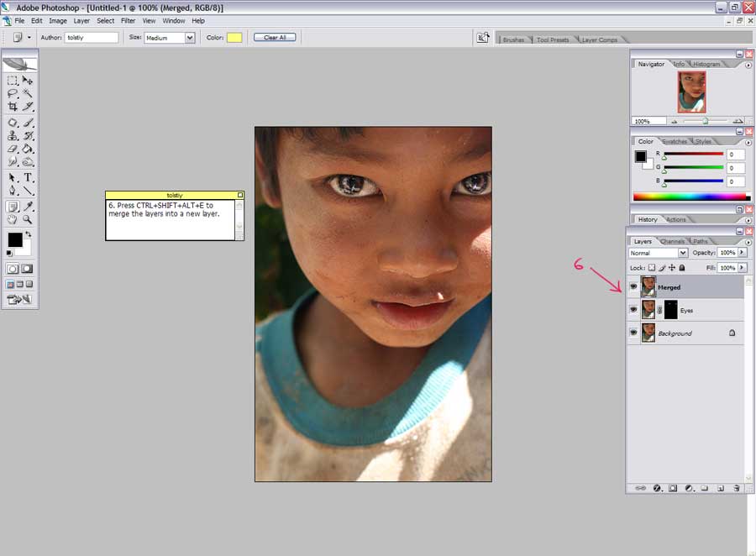Click the Clear All button
The height and width of the screenshot is (556, 756).
coord(275,38)
